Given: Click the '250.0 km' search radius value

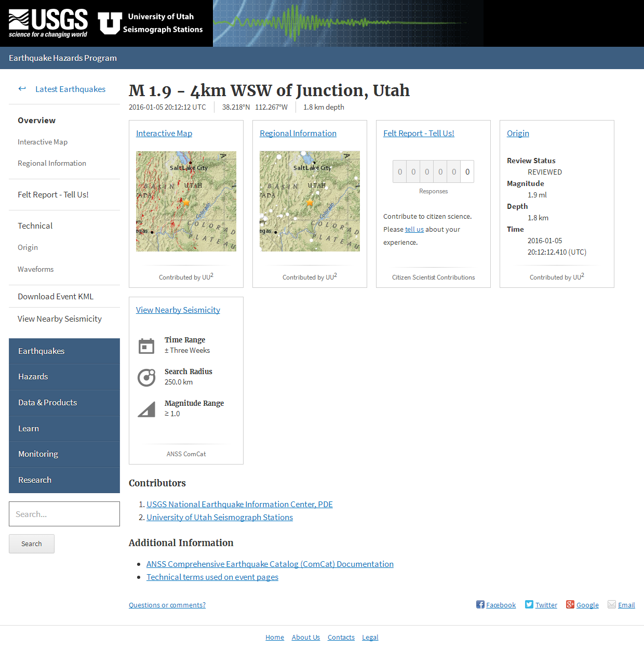Looking at the screenshot, I should click(179, 382).
